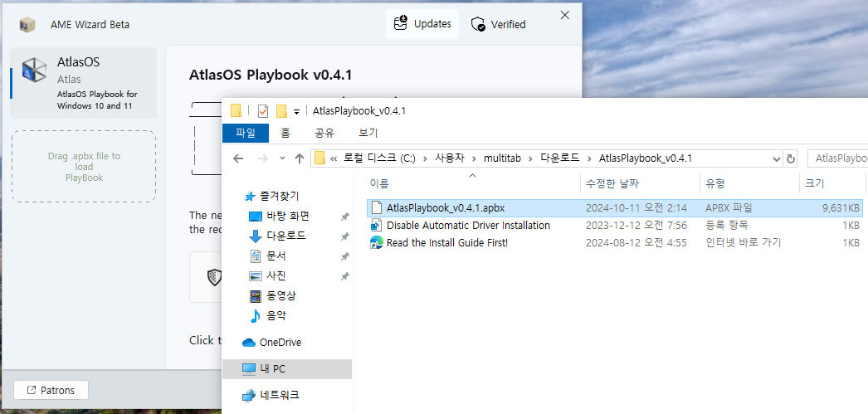Image resolution: width=868 pixels, height=414 pixels.
Task: Click the AME Wizard box logo icon
Action: (27, 24)
